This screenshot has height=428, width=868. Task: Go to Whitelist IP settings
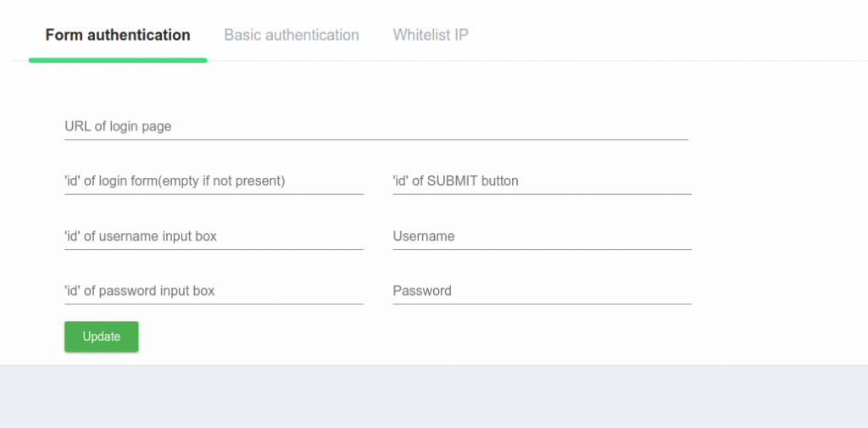click(431, 36)
